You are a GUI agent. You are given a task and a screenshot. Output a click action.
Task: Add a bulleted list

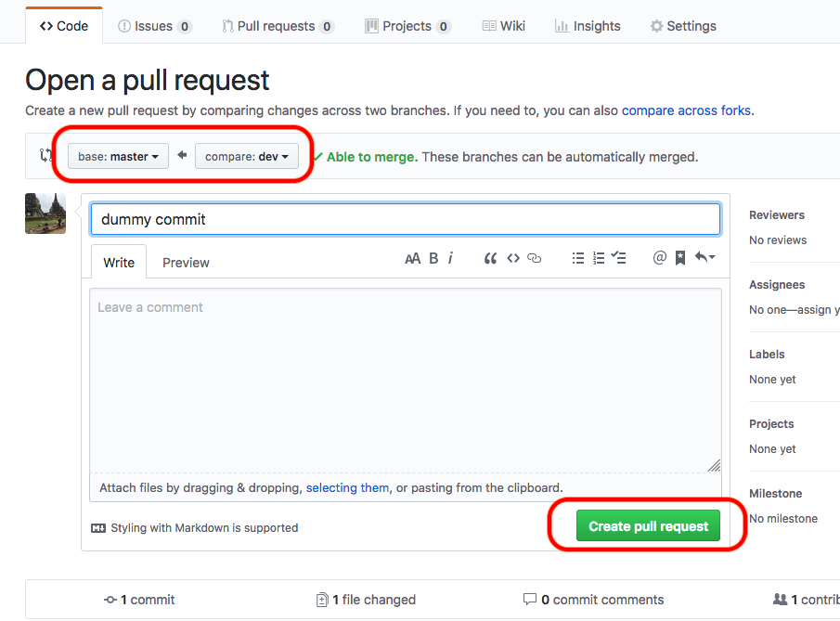pyautogui.click(x=578, y=258)
